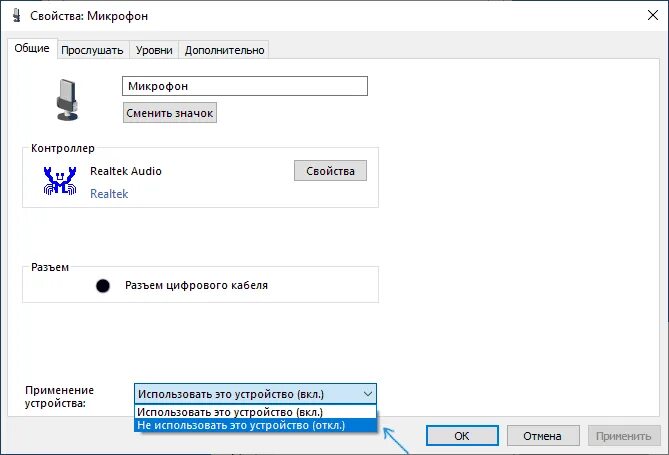The image size is (669, 455).
Task: Click the Разъем цифрового кабеля text
Action: pos(196,285)
